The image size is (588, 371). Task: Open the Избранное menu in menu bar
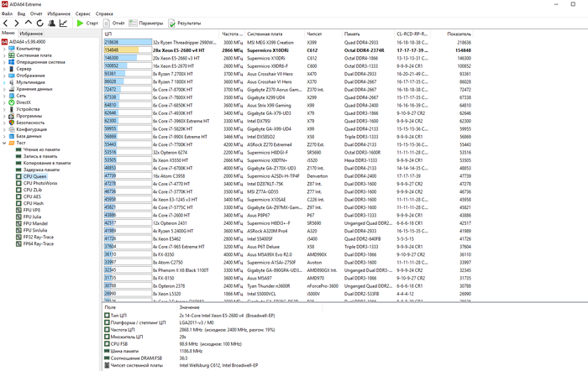[59, 13]
